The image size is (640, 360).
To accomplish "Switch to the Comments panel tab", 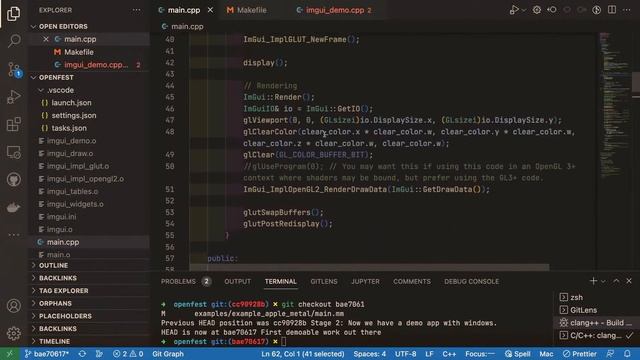I will pyautogui.click(x=412, y=282).
